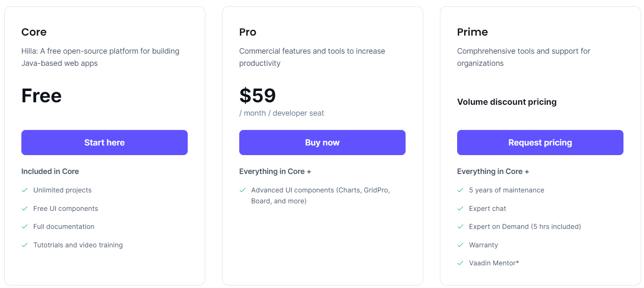Click the checkmark beside Full documentation
The image size is (644, 288).
[25, 227]
